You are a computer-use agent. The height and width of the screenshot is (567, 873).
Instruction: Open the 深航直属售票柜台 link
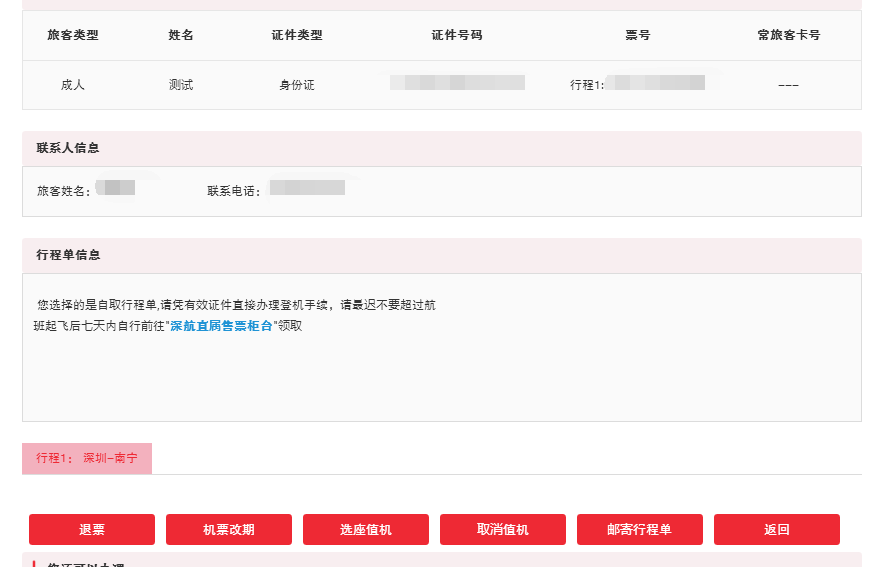pos(221,326)
